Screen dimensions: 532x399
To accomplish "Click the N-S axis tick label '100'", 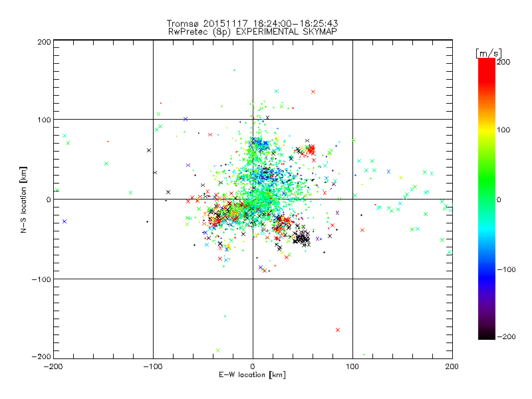I will [x=44, y=120].
